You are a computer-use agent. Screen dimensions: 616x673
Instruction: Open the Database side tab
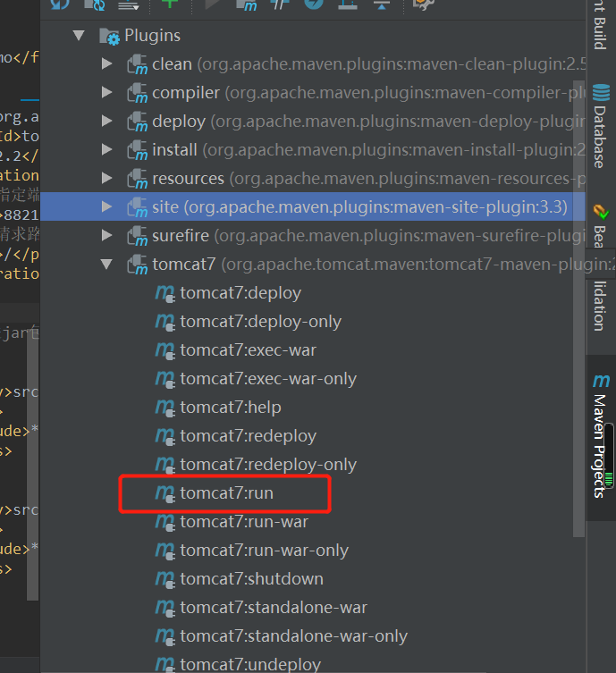point(601,125)
